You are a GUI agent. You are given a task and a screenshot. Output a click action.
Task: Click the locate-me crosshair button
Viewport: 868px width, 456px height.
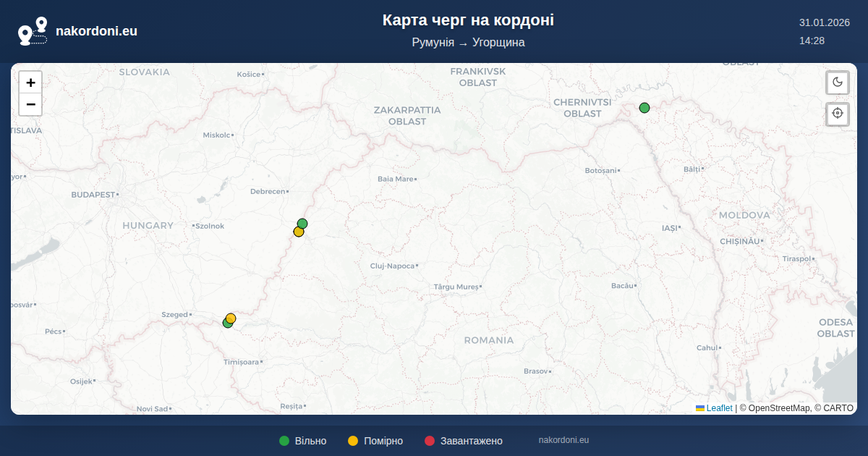tap(838, 114)
